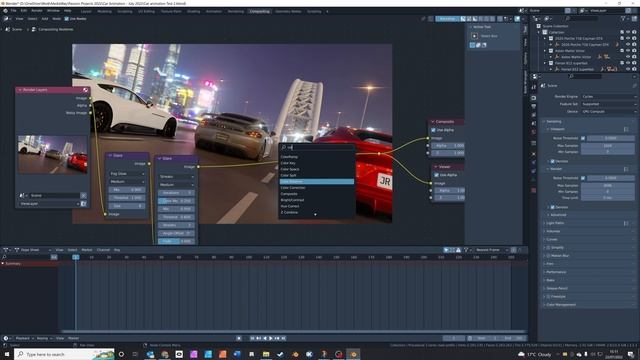640x360 pixels.
Task: Select the highlighted Color Balance search result
Action: 317,181
